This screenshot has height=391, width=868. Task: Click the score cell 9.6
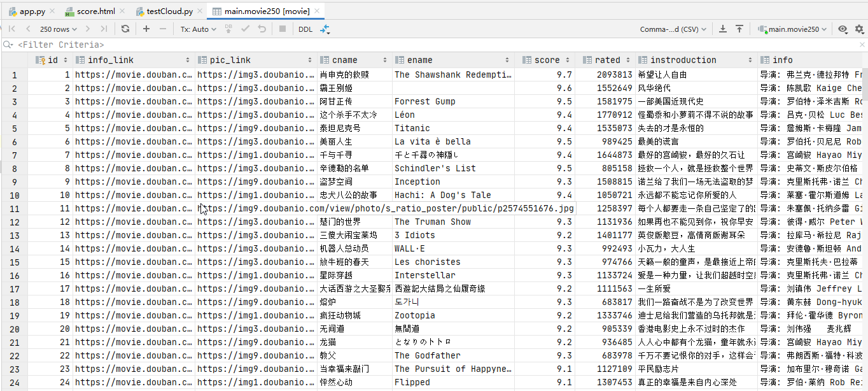click(545, 88)
